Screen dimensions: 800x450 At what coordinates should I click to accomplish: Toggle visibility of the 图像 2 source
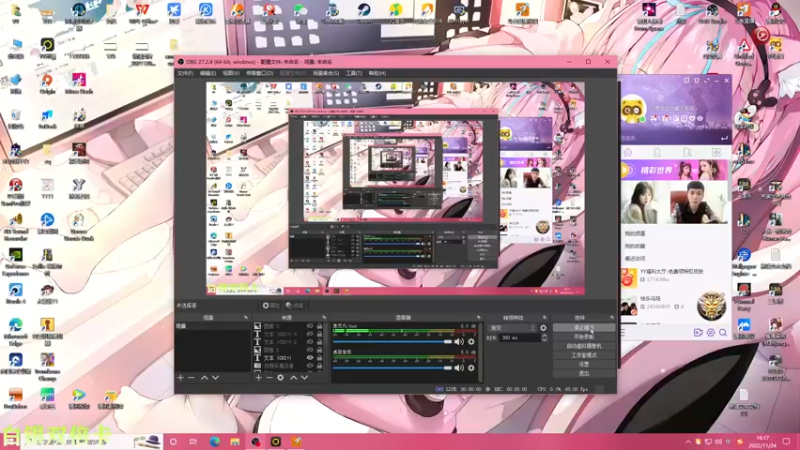point(310,350)
